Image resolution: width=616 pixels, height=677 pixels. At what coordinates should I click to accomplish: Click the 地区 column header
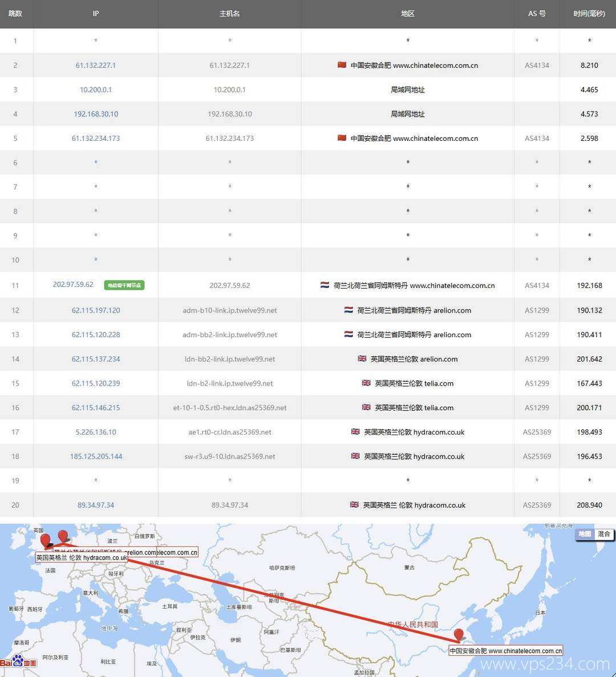point(407,13)
